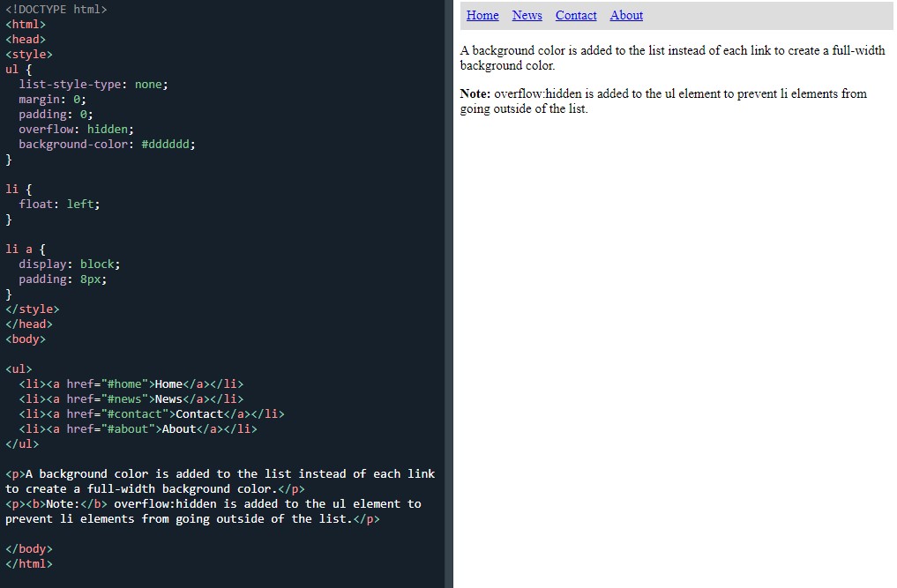Select the About navigation link

(x=626, y=16)
